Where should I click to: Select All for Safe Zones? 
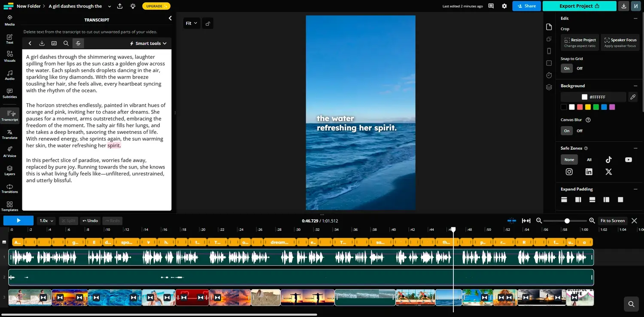(x=589, y=160)
